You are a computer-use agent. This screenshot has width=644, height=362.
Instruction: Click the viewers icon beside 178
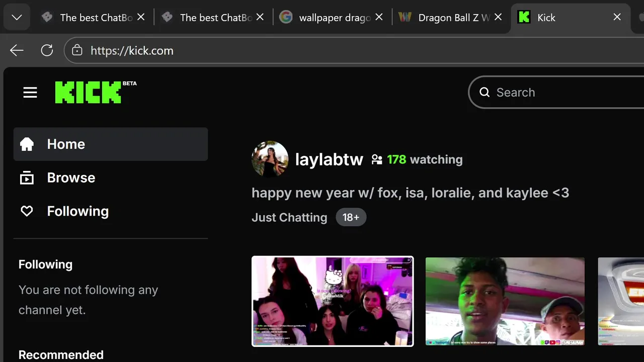point(377,160)
